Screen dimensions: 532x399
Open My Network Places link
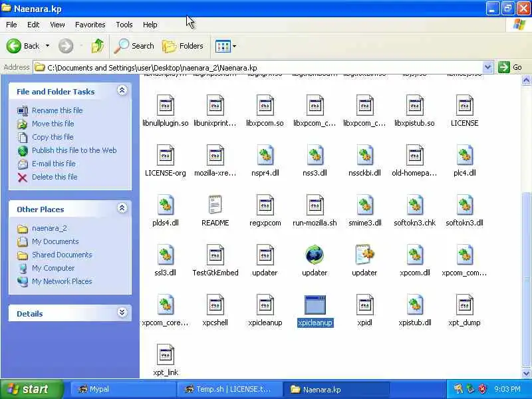[x=62, y=281]
